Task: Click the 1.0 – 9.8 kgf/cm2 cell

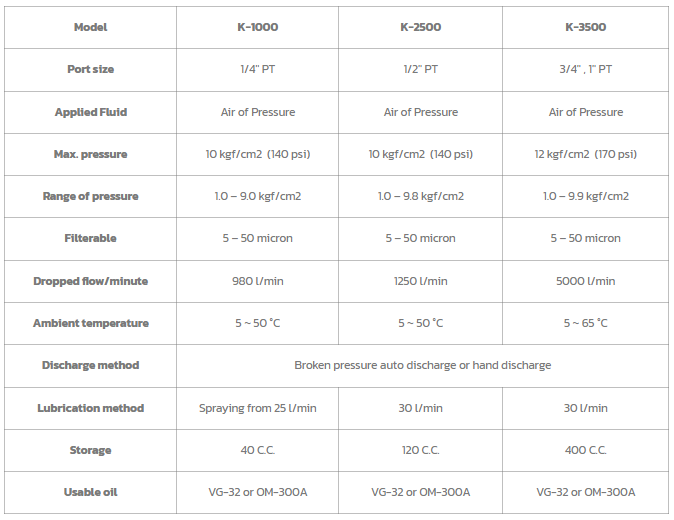Action: tap(420, 196)
